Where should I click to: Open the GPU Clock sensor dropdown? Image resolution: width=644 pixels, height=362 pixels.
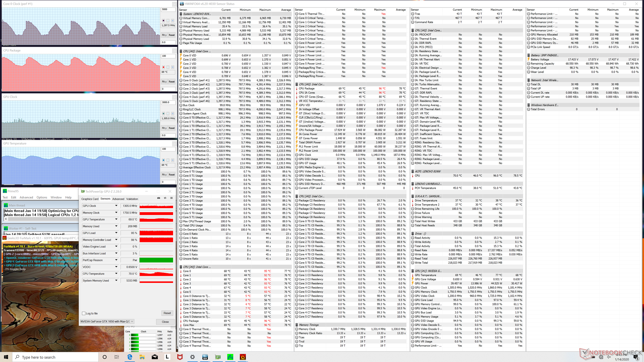click(116, 206)
